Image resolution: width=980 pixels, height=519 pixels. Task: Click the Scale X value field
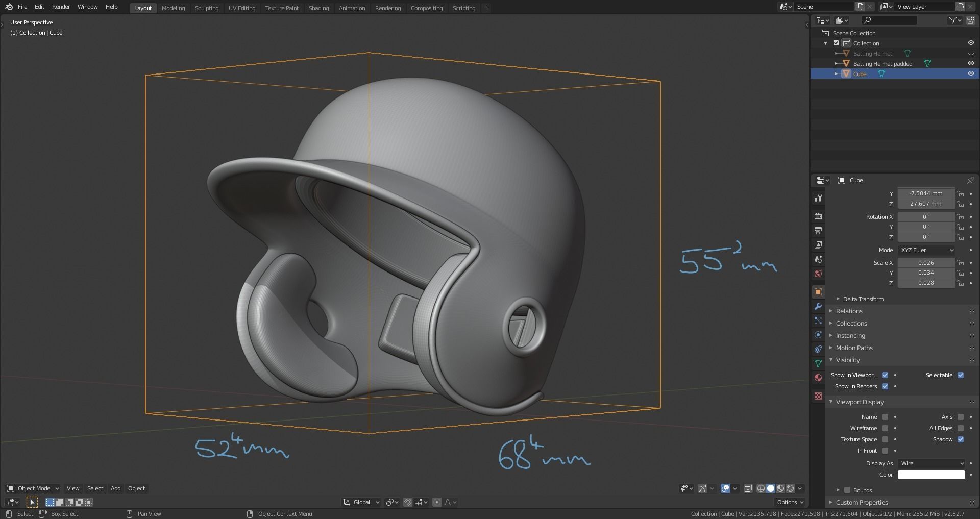click(926, 263)
